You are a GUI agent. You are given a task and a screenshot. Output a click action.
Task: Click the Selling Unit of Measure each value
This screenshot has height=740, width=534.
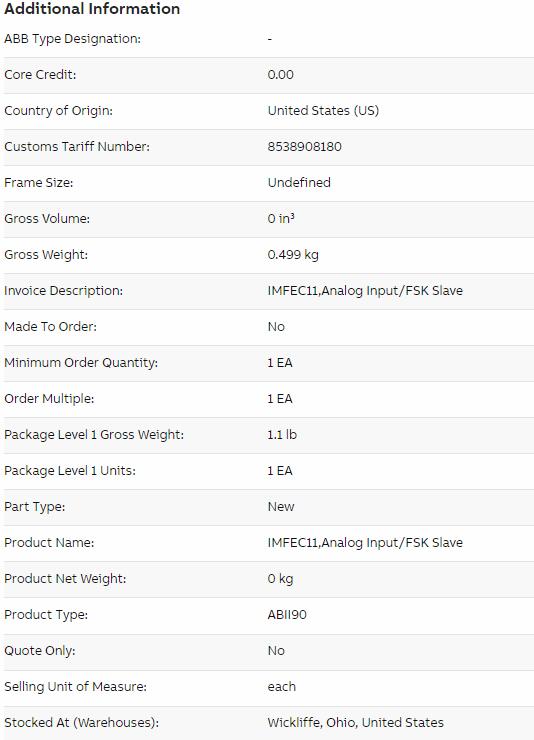pyautogui.click(x=282, y=687)
